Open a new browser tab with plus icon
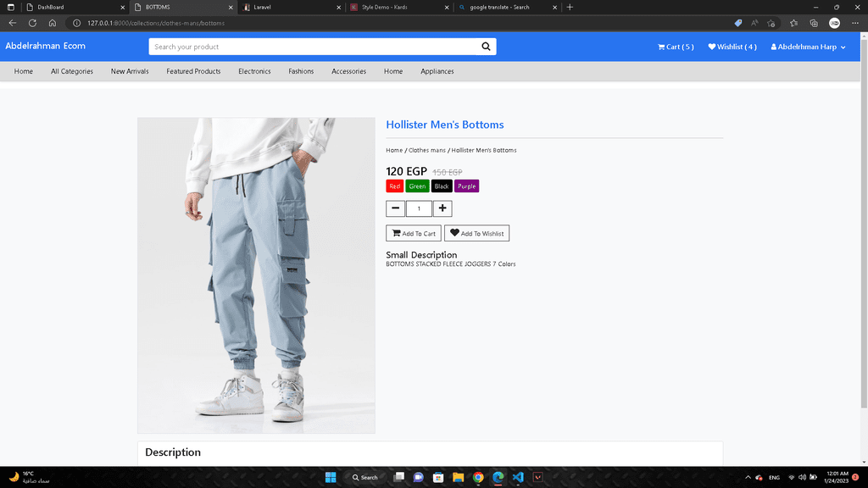 click(570, 7)
